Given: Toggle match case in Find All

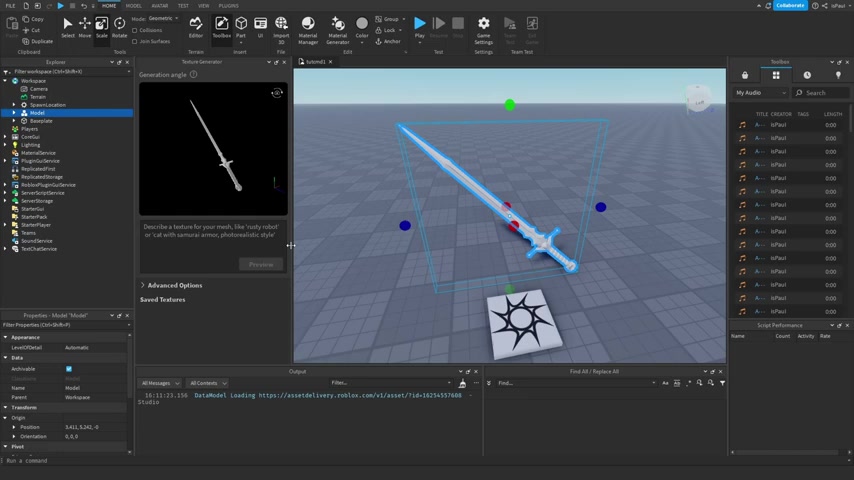Looking at the screenshot, I should pyautogui.click(x=665, y=383).
